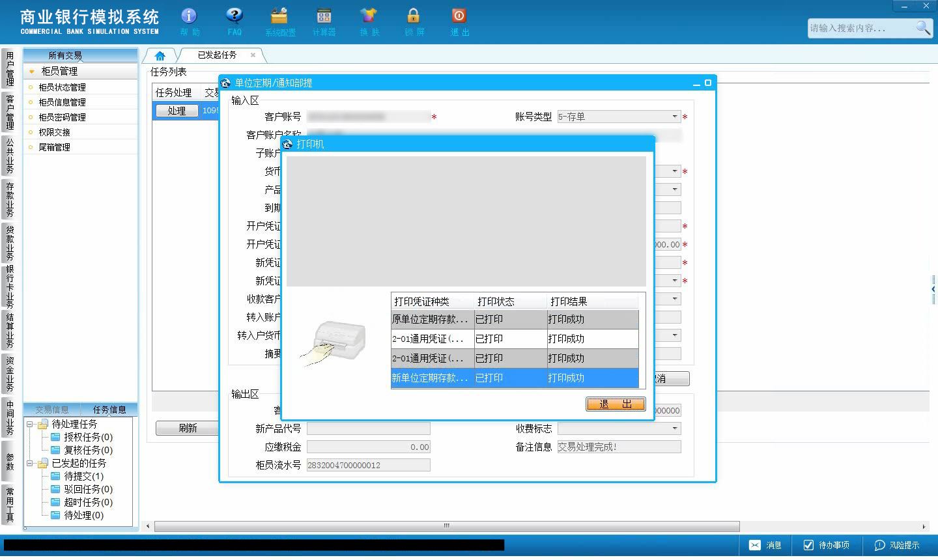Open 风险提示 in status bar
Viewport: 938px width, 560px height.
[x=897, y=545]
